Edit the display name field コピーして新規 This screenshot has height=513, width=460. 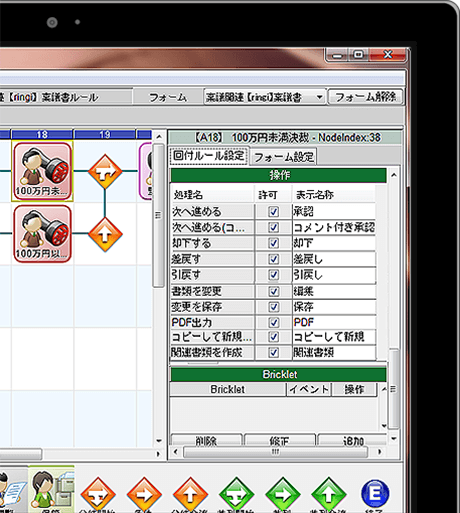(x=334, y=337)
